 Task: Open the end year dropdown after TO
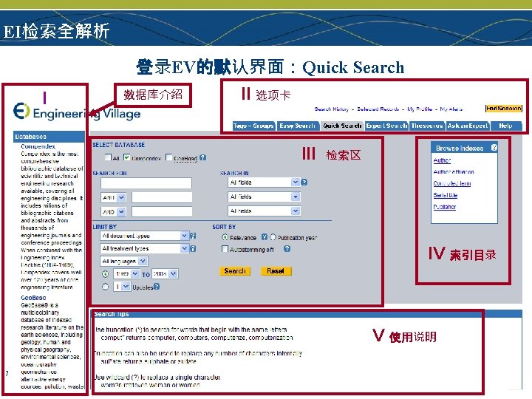pyautogui.click(x=165, y=273)
